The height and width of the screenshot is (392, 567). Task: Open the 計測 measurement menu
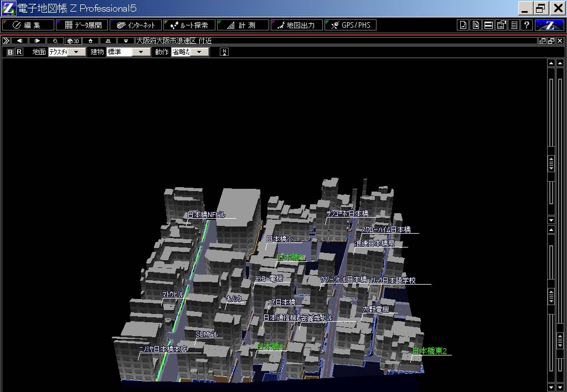(243, 25)
